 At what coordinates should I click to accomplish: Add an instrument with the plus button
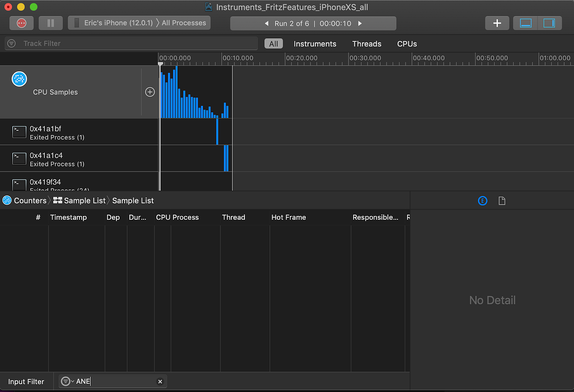[x=497, y=23]
